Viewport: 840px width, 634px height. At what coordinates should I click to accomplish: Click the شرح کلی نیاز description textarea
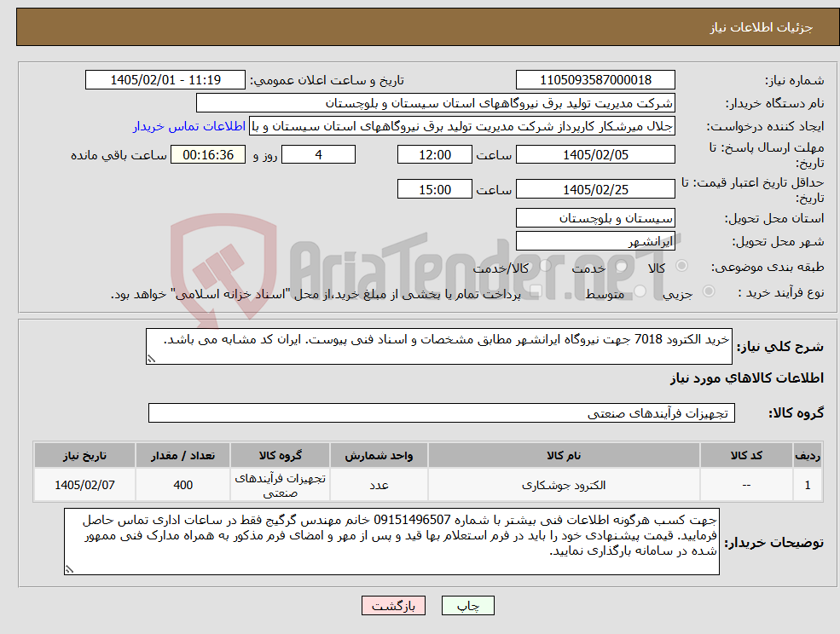[x=438, y=347]
